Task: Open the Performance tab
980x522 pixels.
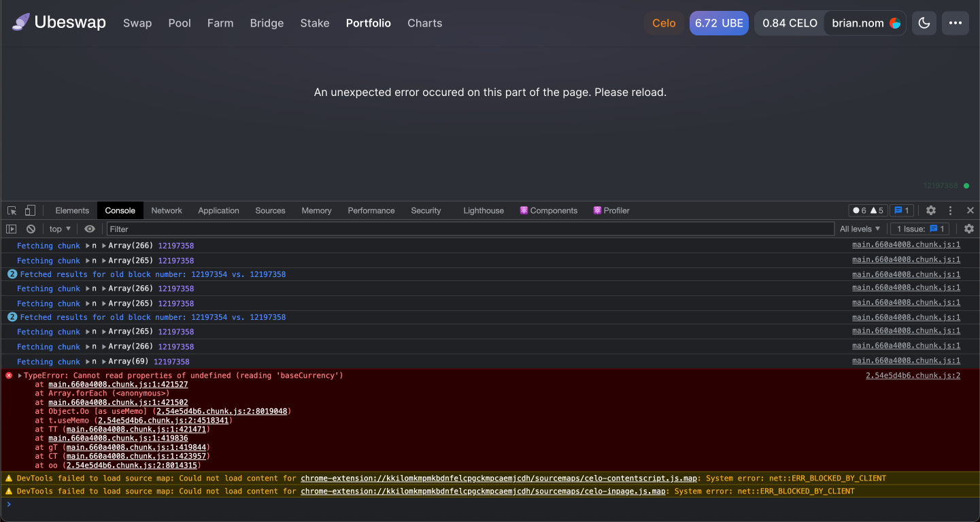Action: [x=371, y=210]
